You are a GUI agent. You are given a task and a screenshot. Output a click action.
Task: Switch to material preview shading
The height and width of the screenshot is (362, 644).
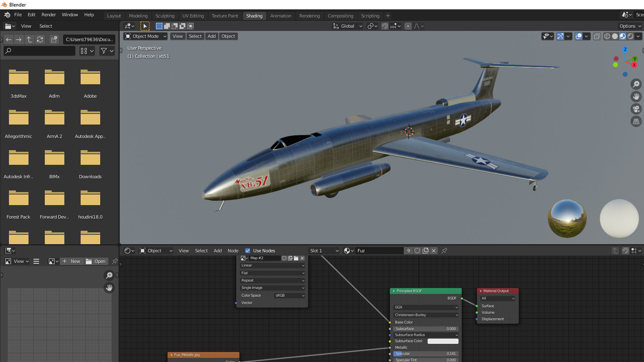[623, 36]
